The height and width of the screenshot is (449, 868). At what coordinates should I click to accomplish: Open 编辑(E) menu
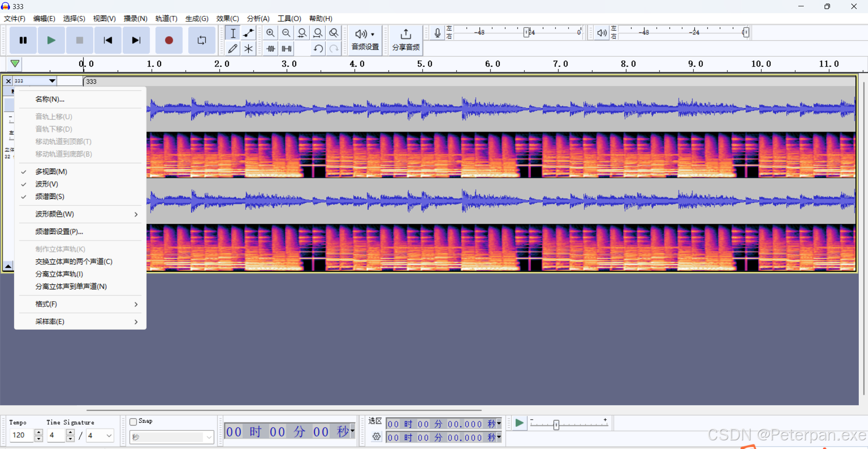[x=44, y=19]
